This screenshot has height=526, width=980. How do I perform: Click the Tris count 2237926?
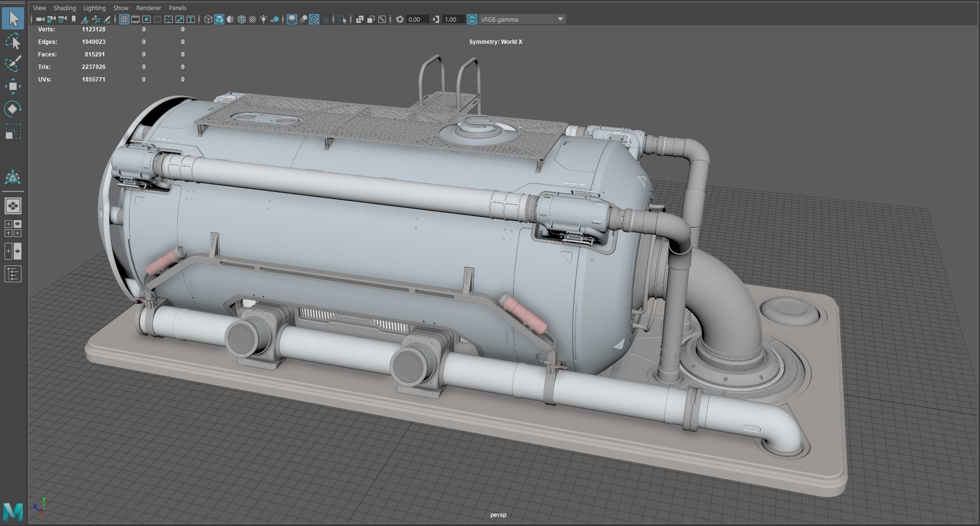93,67
